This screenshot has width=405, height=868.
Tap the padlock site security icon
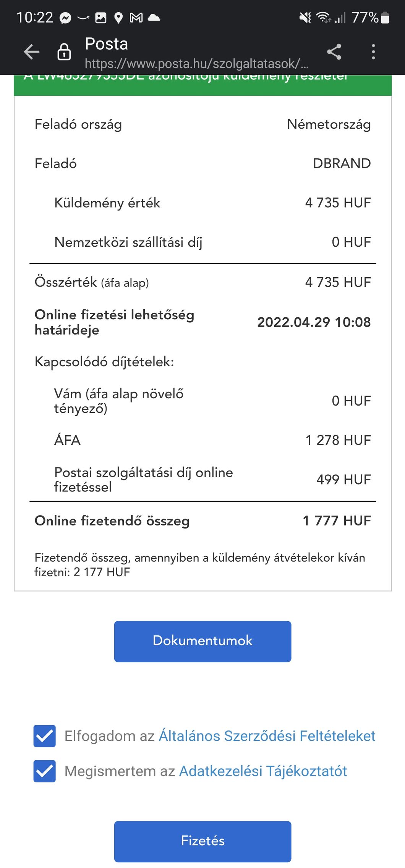[x=64, y=52]
